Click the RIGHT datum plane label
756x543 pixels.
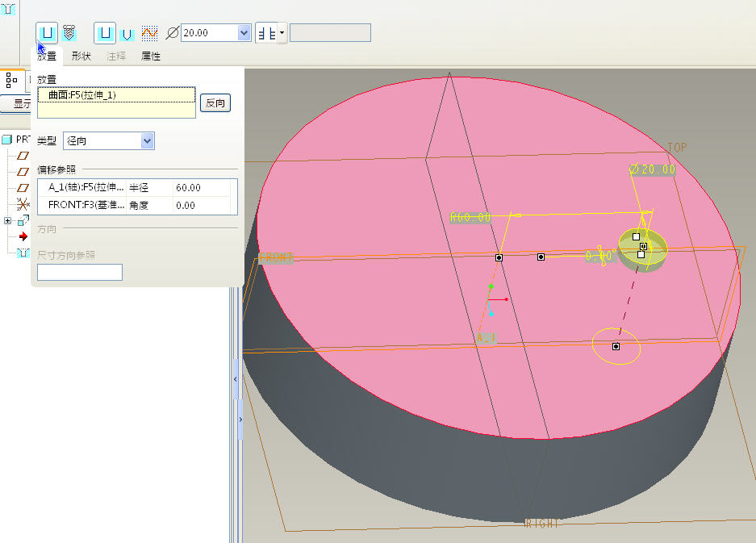542,524
